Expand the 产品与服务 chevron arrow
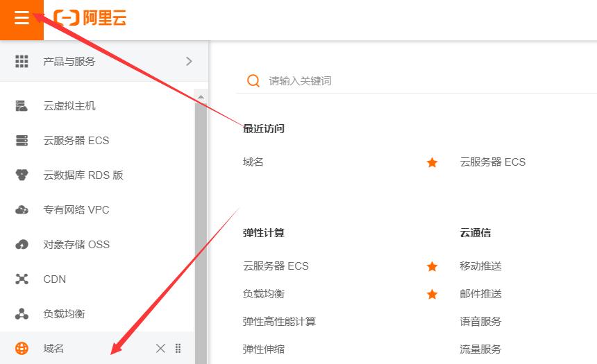This screenshot has width=597, height=364. [189, 61]
